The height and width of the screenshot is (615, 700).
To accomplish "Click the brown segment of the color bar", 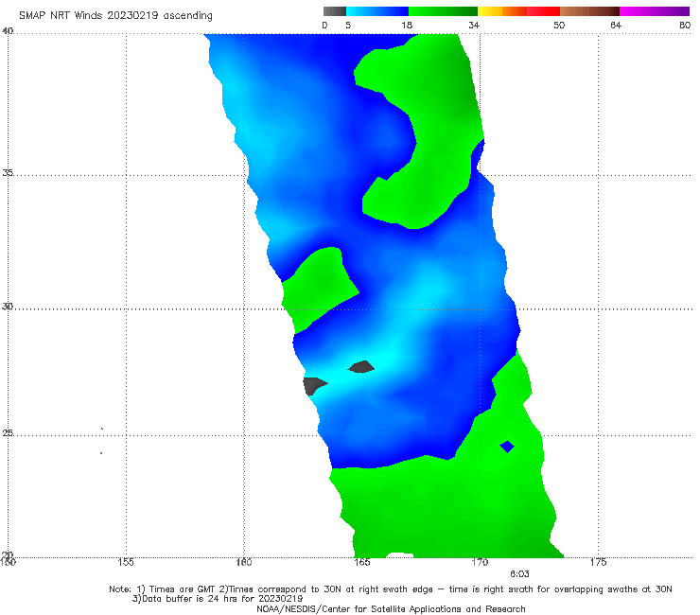I will pos(589,11).
